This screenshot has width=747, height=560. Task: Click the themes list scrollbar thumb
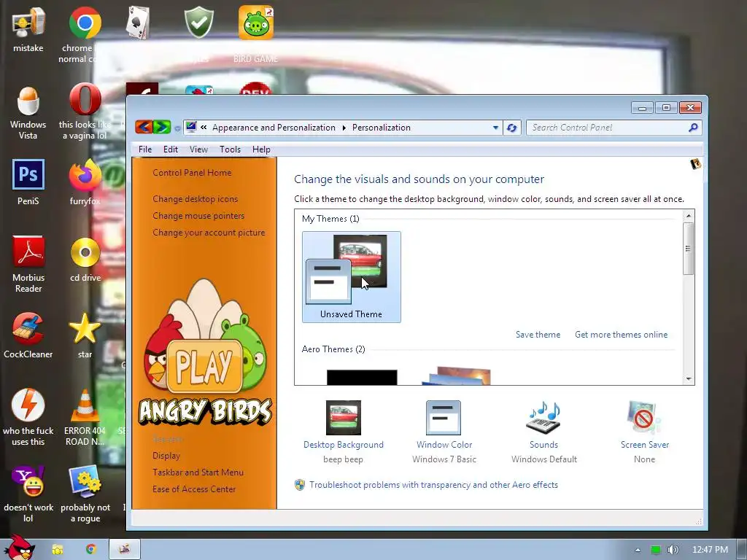688,249
